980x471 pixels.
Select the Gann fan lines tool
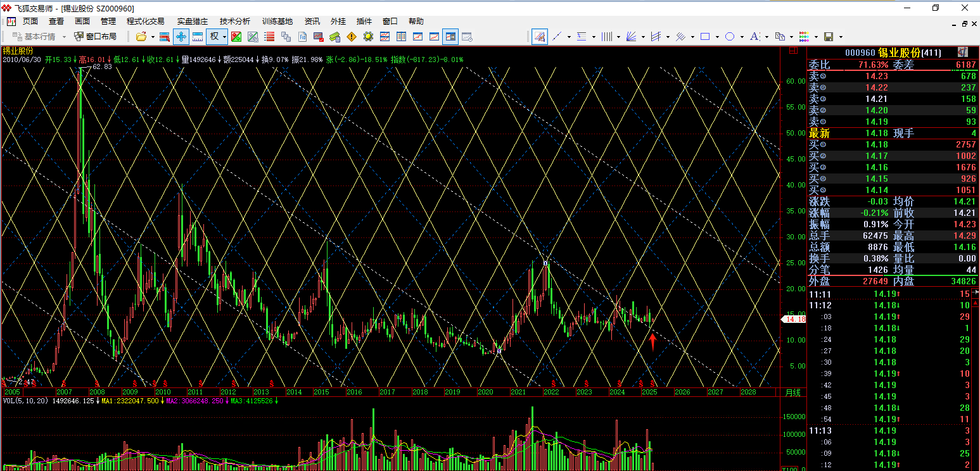coord(631,37)
